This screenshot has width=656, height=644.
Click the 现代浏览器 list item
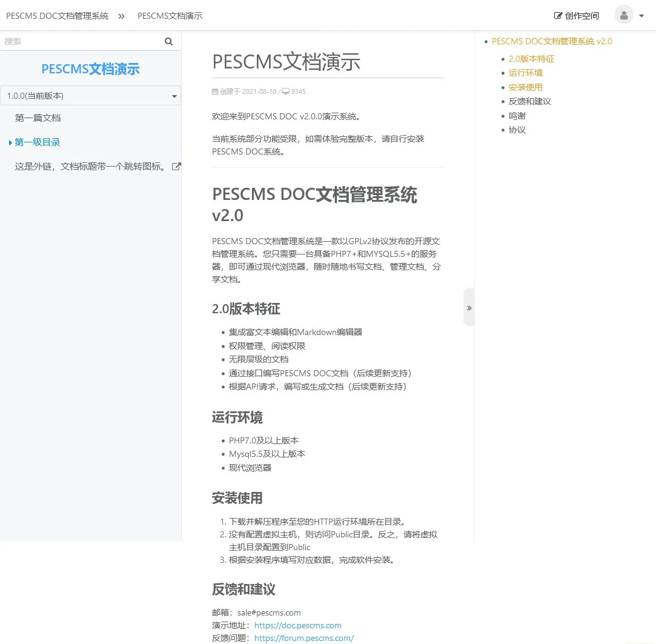click(250, 468)
